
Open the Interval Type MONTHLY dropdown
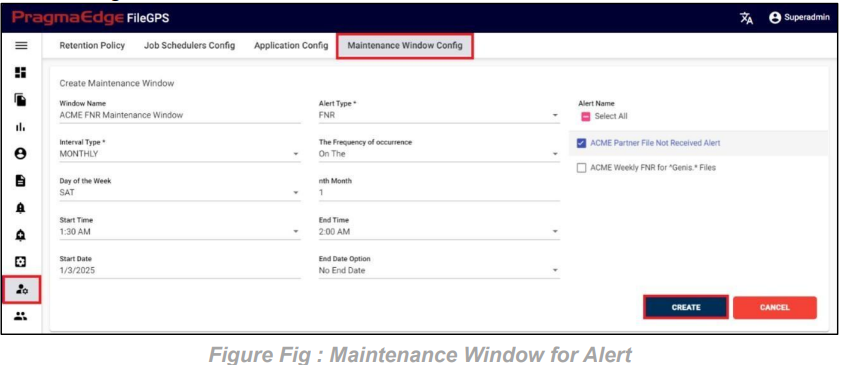point(180,154)
